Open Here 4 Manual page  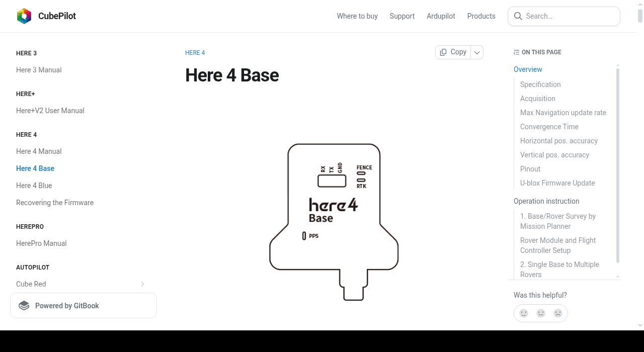(39, 151)
